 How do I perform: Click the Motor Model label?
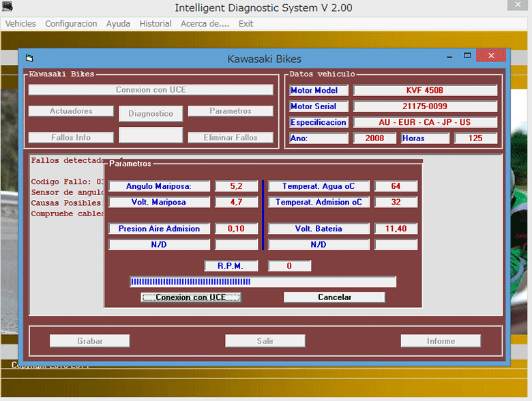pos(319,90)
